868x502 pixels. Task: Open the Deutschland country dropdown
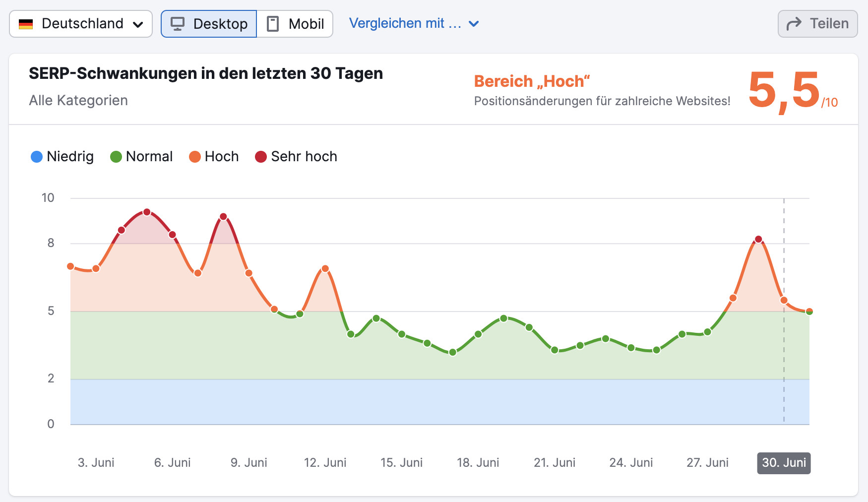(x=80, y=23)
